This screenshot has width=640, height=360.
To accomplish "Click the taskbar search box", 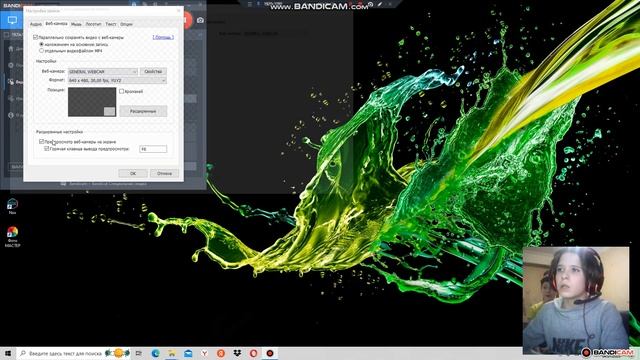I will click(x=74, y=353).
